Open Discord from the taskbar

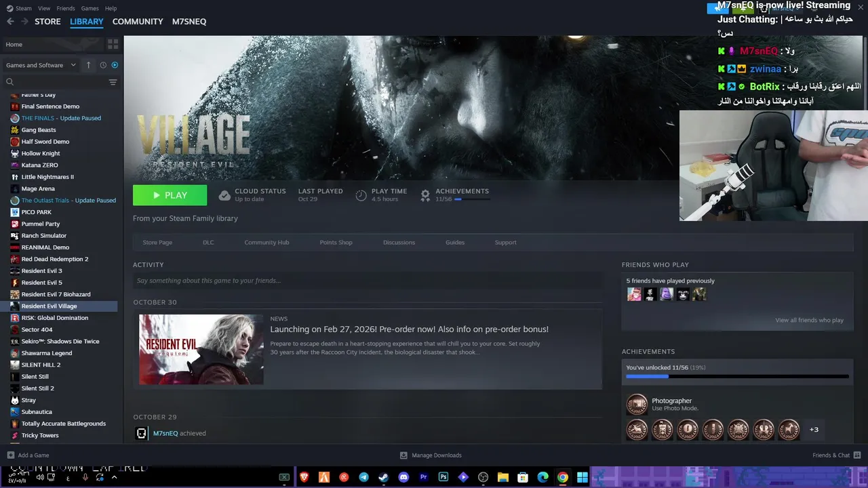(x=403, y=477)
